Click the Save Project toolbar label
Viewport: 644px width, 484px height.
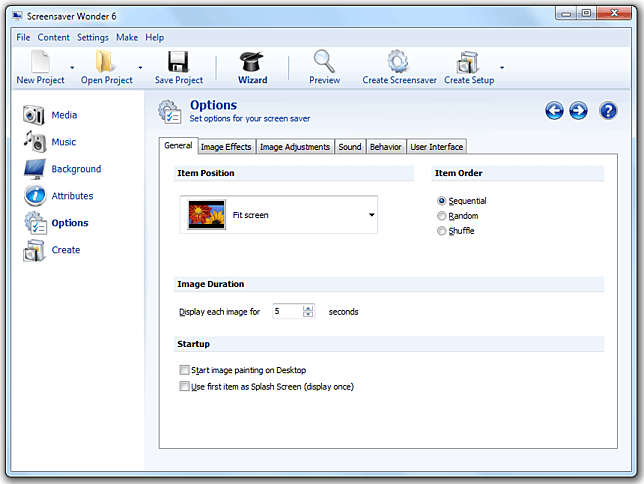[179, 80]
